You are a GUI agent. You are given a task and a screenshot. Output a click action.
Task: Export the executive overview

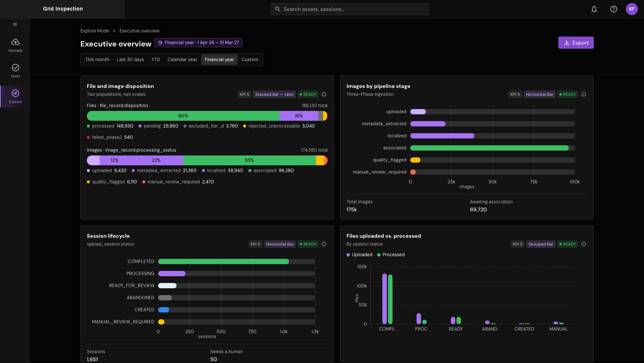coord(576,43)
